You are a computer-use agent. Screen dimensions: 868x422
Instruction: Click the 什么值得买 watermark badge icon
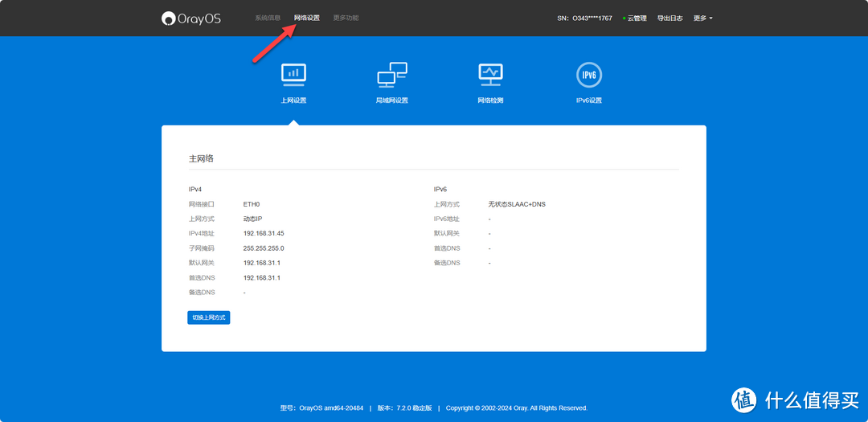coord(745,399)
